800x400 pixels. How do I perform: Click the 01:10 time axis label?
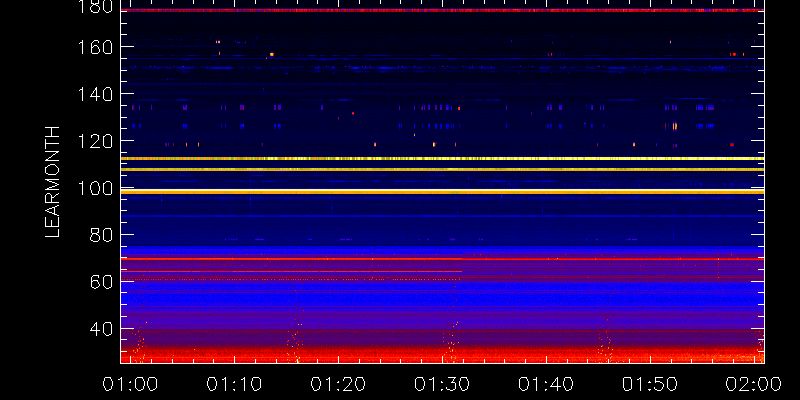point(234,384)
